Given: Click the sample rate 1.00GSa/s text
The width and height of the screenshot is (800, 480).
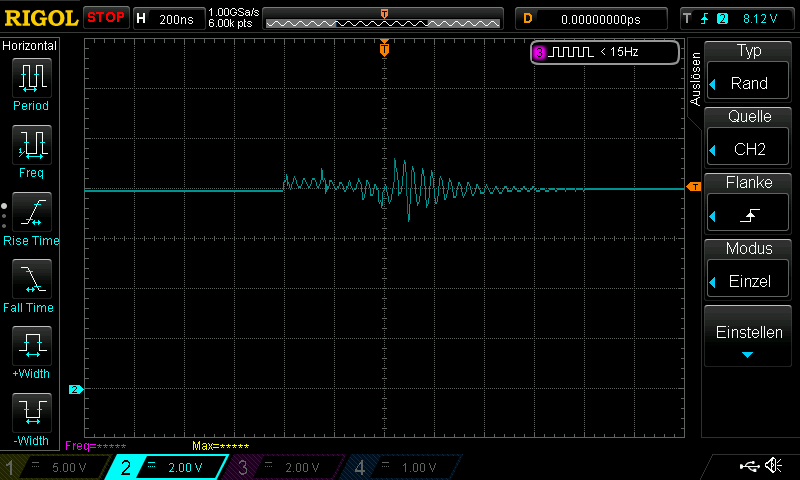Looking at the screenshot, I should pos(234,12).
